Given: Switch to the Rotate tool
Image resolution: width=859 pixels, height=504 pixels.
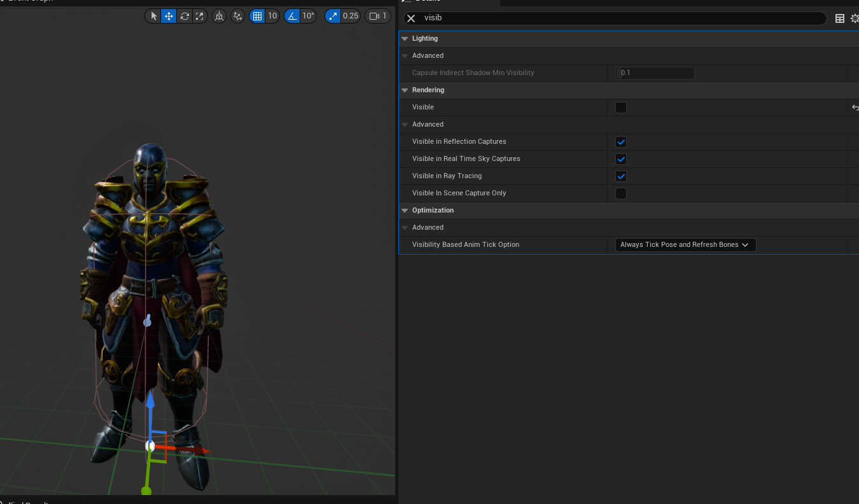Looking at the screenshot, I should click(185, 16).
